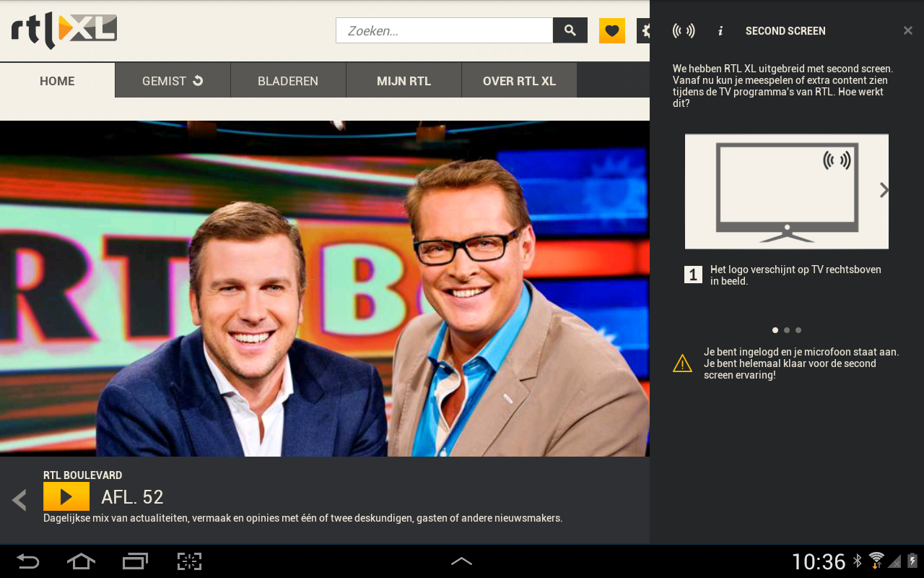
Task: Click the RTL XL logo
Action: (64, 30)
